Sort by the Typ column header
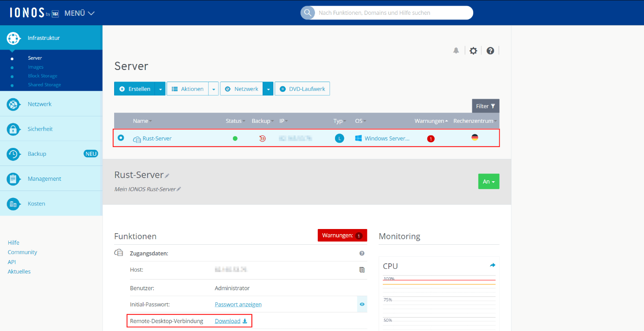Screen dimensions: 644x331 (x=340, y=121)
